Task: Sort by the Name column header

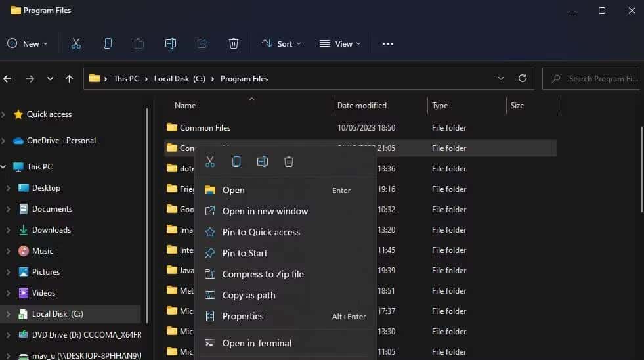Action: coord(185,106)
